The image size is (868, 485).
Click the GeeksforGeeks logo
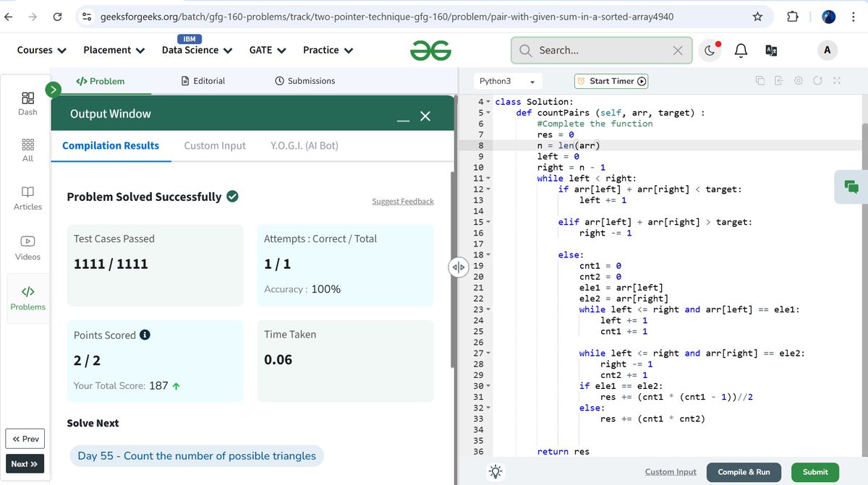431,50
